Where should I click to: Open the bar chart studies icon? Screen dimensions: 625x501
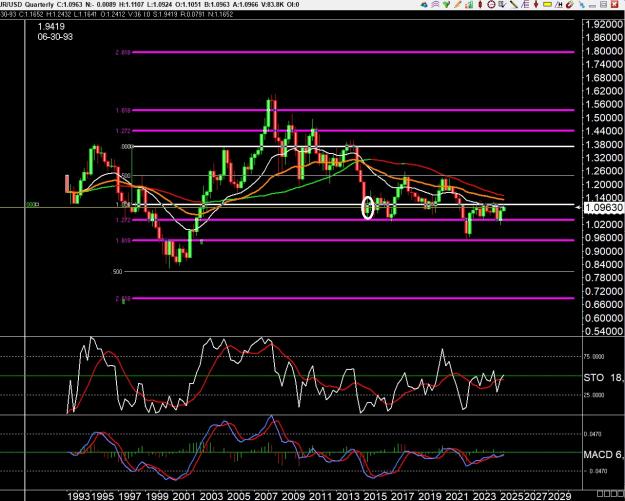(469, 4)
